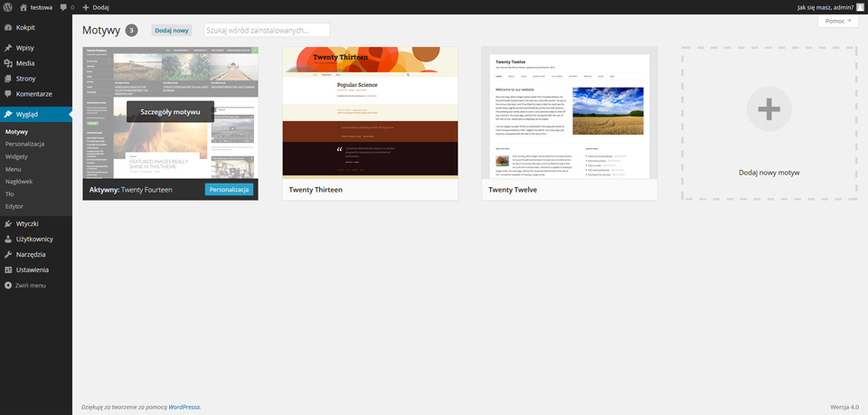Screen dimensions: 868x415
Task: Select Motywy in the Wygląd submenu
Action: pos(16,132)
